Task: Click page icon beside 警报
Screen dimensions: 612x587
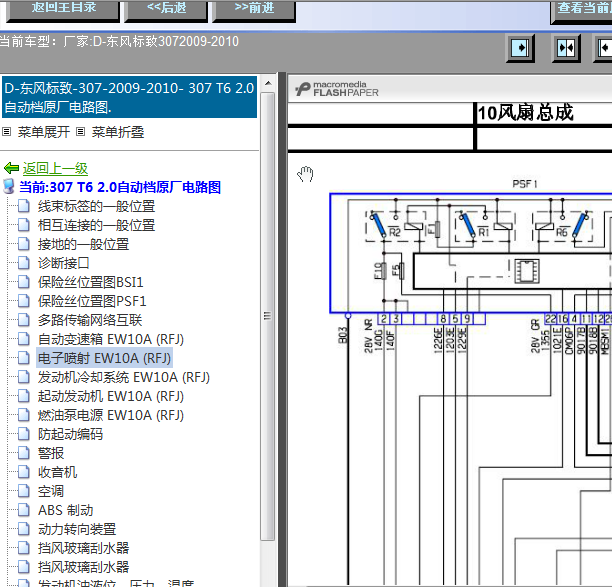Action: pyautogui.click(x=23, y=453)
